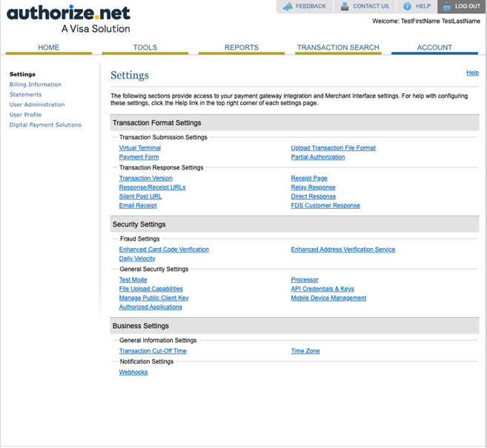
Task: Go to the Transaction Search tab
Action: (338, 47)
